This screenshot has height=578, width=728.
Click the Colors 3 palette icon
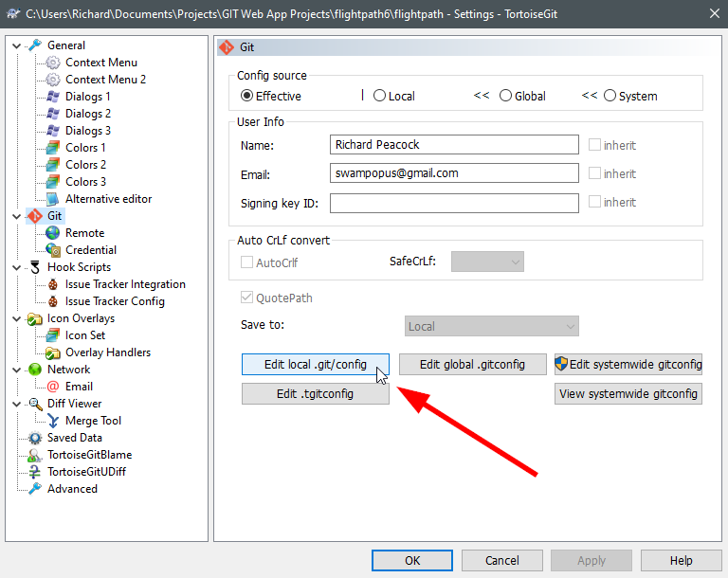[x=53, y=182]
